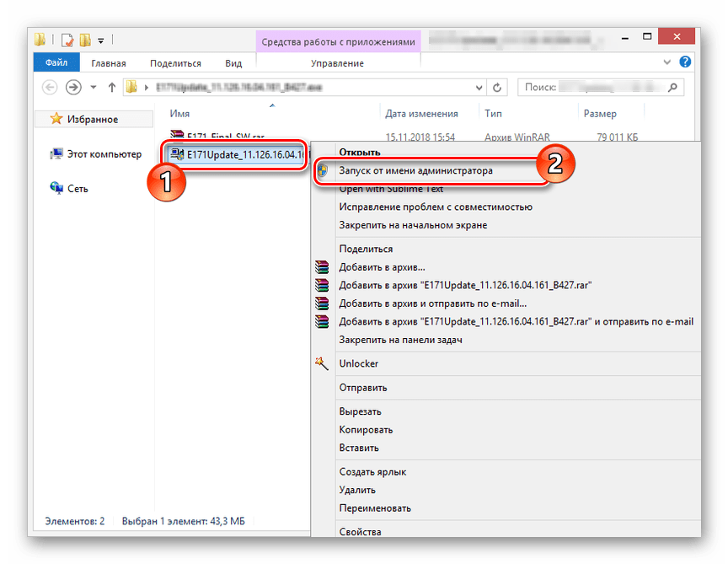
Task: Choose Вставить in the context menu
Action: tap(358, 448)
